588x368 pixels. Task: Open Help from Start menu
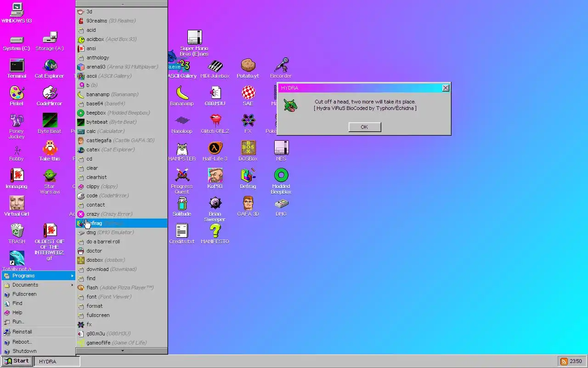pyautogui.click(x=39, y=312)
